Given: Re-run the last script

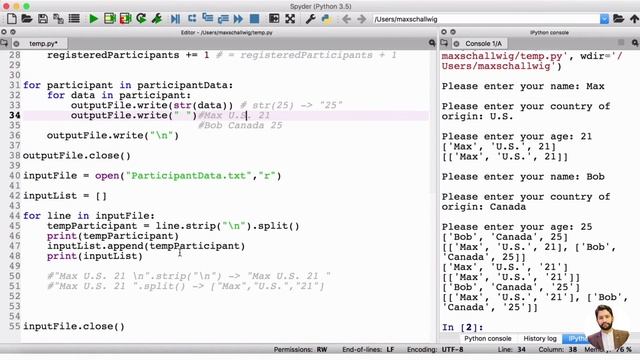Looking at the screenshot, I should tap(141, 19).
